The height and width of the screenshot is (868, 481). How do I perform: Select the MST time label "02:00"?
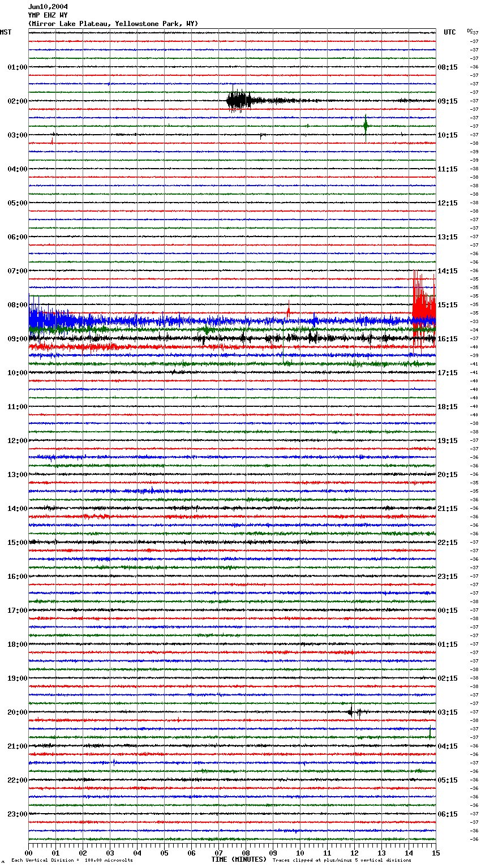(18, 101)
